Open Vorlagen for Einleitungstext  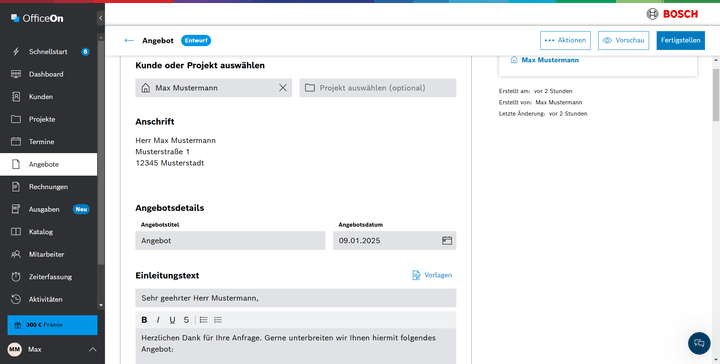(x=432, y=275)
